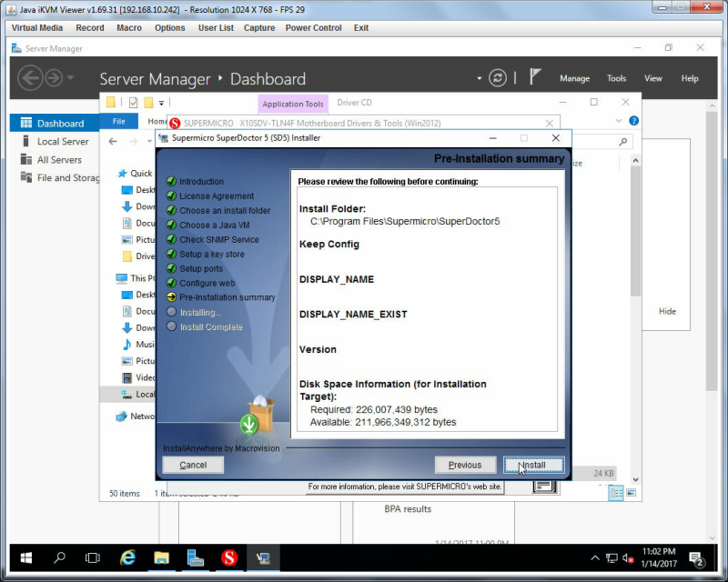Click the Task View icon on the taskbar
728x582 pixels.
[x=93, y=557]
